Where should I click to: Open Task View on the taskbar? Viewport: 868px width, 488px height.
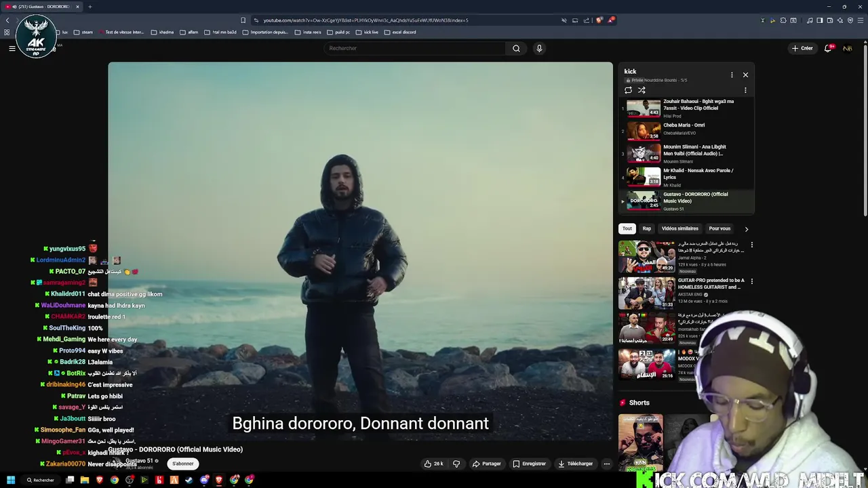70,480
